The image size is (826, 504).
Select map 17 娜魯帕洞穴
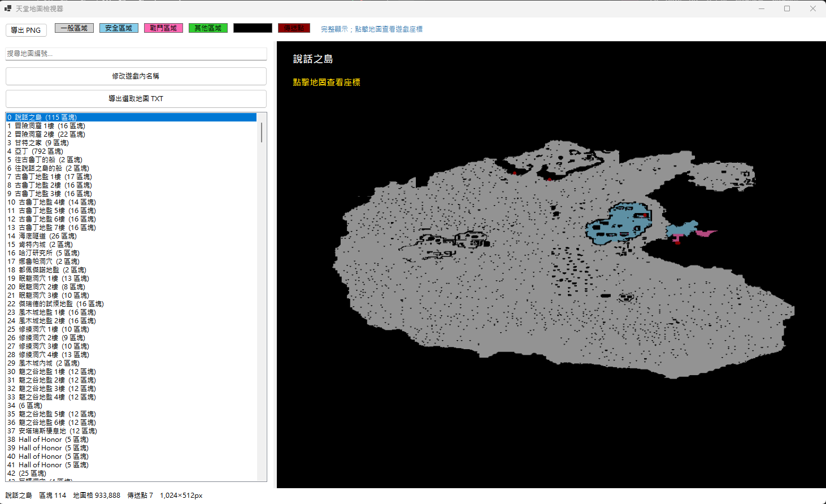coord(131,261)
